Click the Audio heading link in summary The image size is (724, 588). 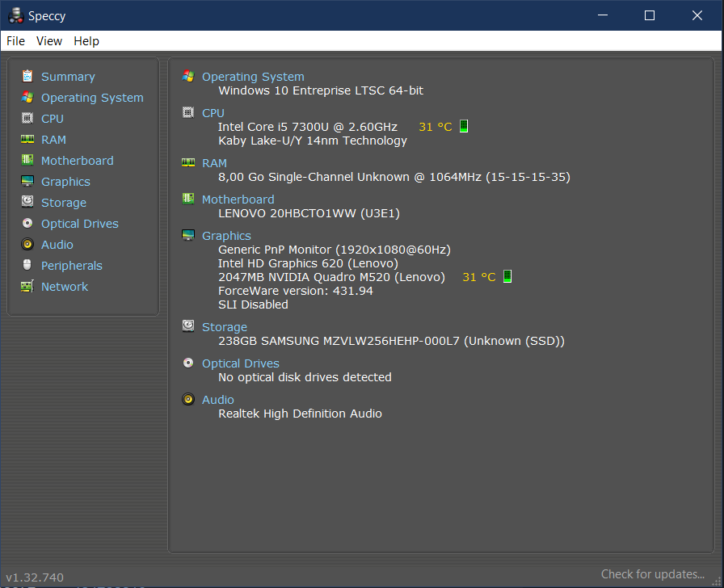pos(218,400)
